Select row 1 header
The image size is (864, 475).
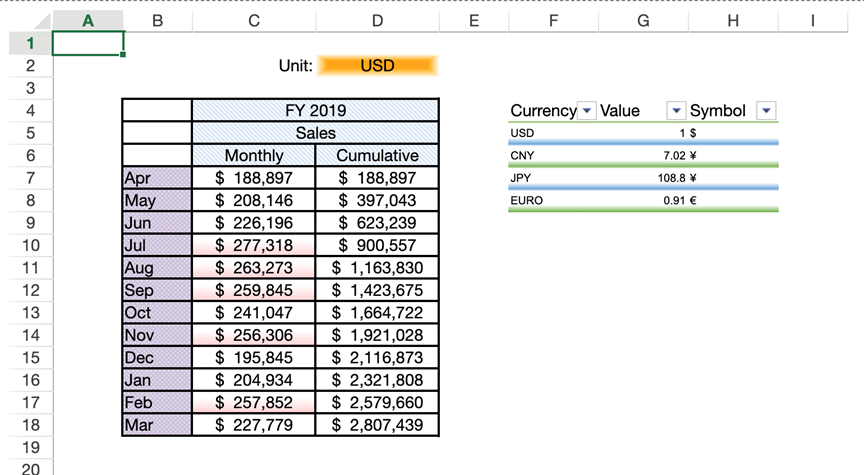tap(31, 43)
